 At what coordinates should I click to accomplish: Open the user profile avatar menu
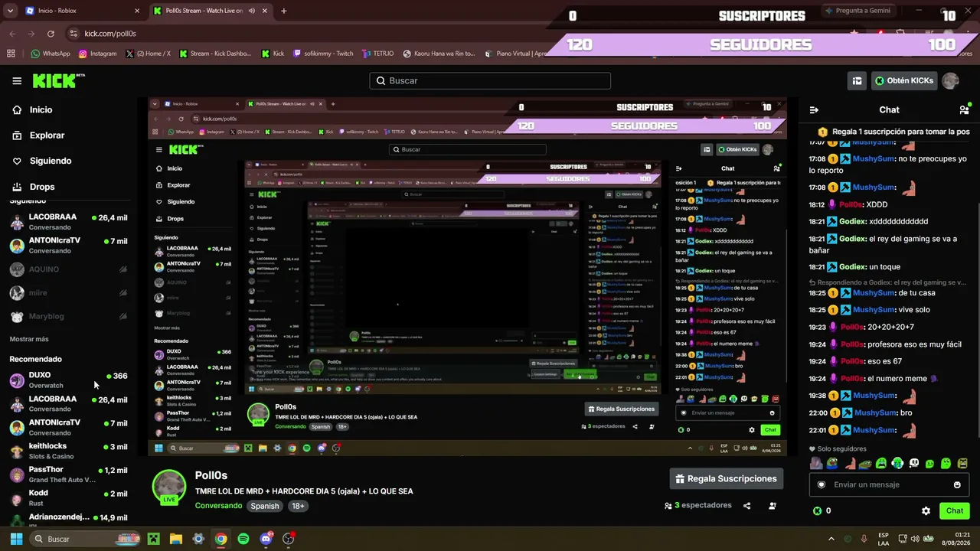[x=950, y=80]
